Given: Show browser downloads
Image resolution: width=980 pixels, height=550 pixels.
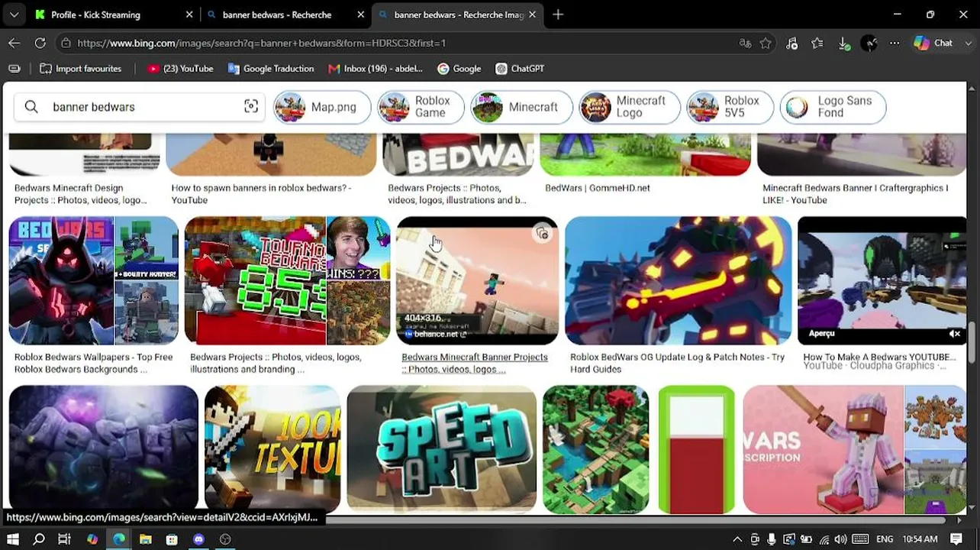Looking at the screenshot, I should 843,44.
